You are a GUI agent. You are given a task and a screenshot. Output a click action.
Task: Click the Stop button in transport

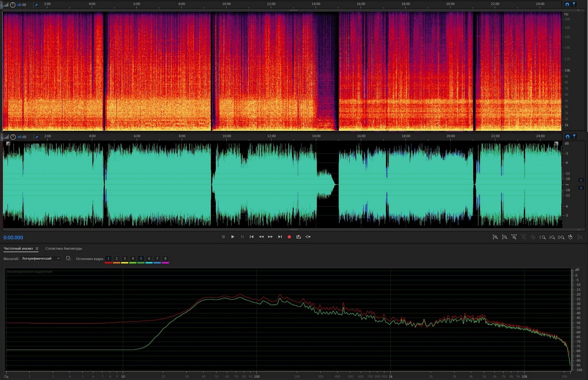pos(223,237)
